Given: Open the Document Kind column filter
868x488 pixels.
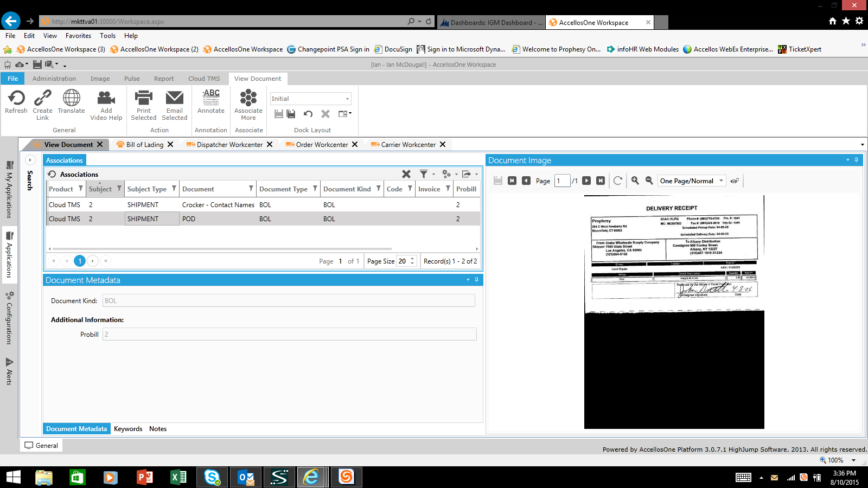Looking at the screenshot, I should [379, 188].
